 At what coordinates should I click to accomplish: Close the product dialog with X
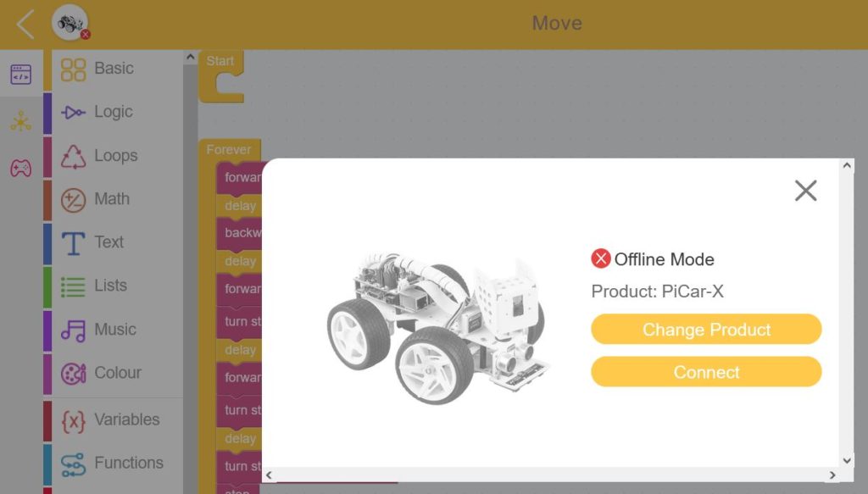point(805,191)
